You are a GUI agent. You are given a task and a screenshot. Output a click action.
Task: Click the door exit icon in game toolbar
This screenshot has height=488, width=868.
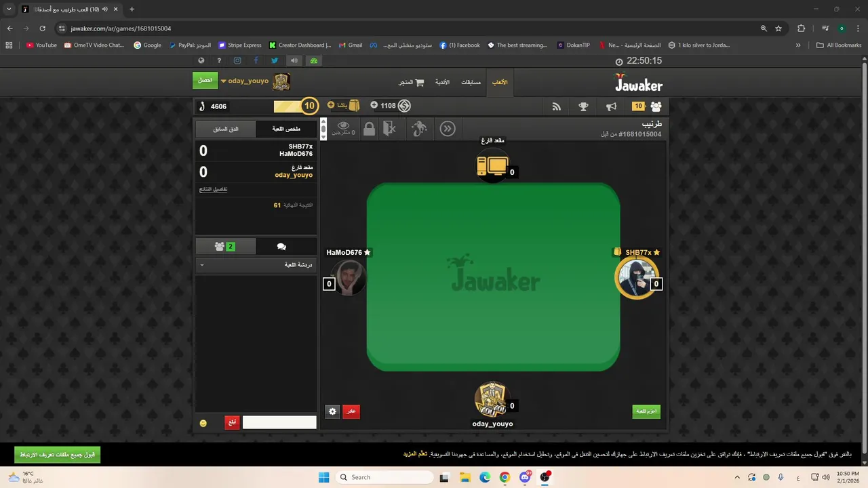389,129
